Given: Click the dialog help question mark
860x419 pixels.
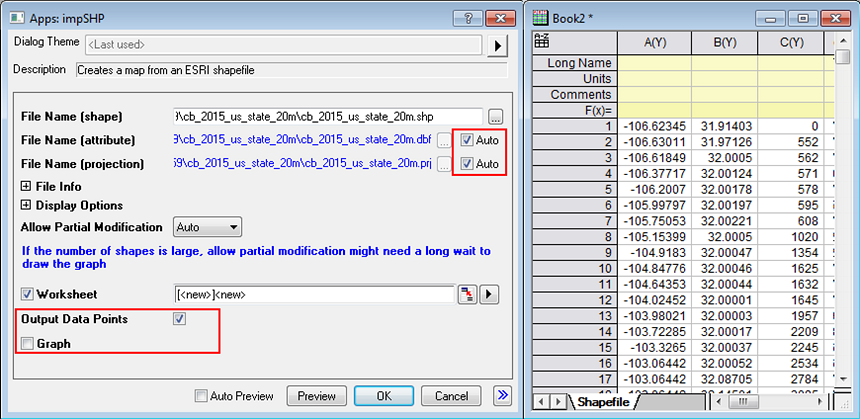Looking at the screenshot, I should [462, 18].
